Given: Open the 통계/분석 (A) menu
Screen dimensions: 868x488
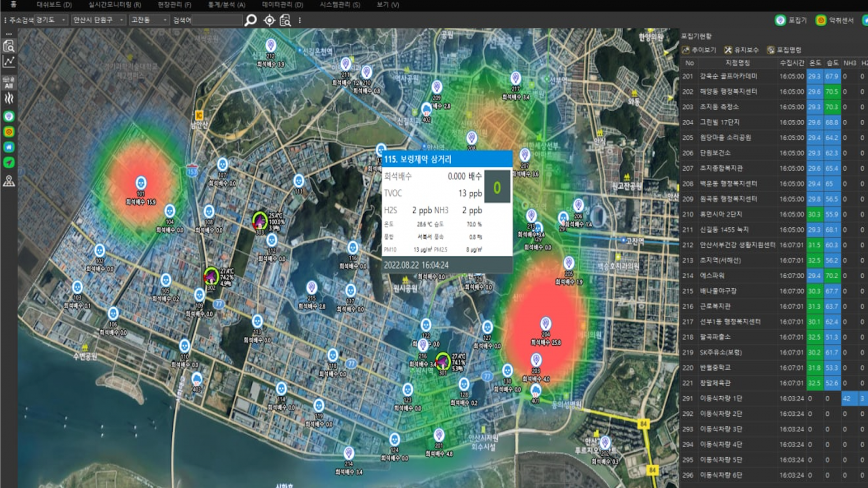Looking at the screenshot, I should point(226,5).
